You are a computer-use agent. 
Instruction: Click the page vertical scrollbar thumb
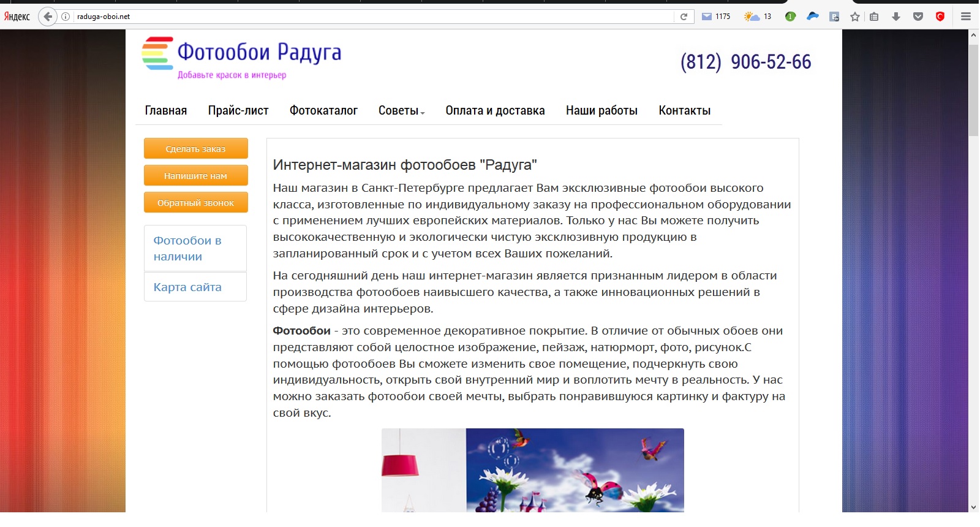point(973,90)
